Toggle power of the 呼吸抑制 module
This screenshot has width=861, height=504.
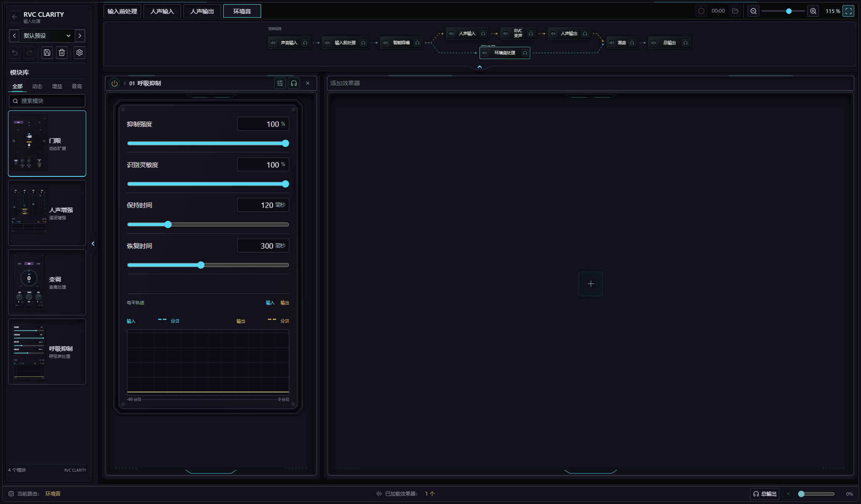click(x=114, y=83)
